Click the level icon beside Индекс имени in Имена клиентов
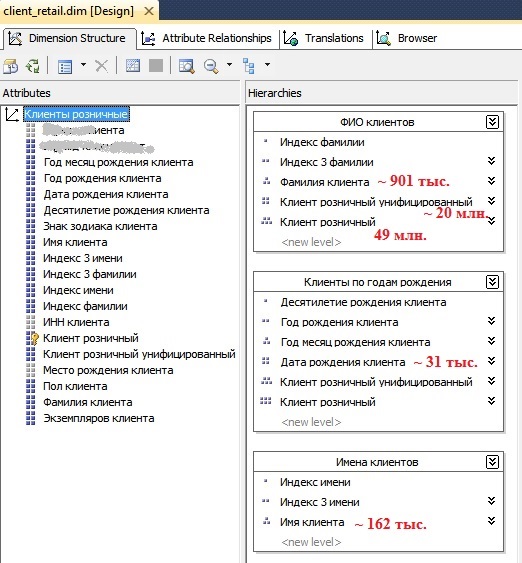 pos(266,481)
